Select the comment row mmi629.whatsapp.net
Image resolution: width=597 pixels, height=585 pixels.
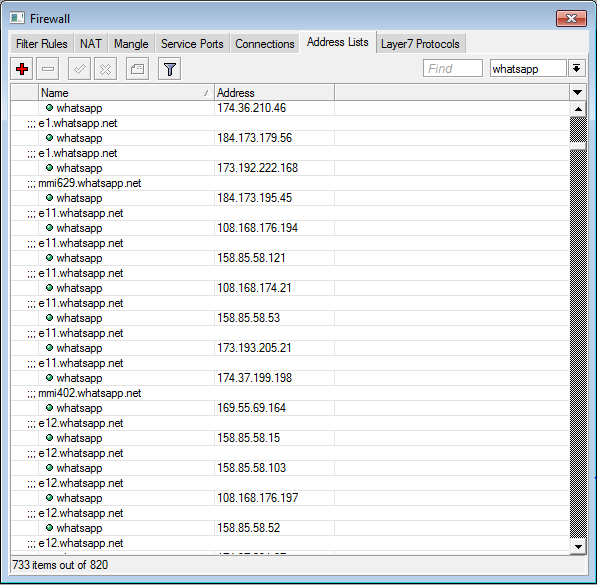[x=290, y=183]
